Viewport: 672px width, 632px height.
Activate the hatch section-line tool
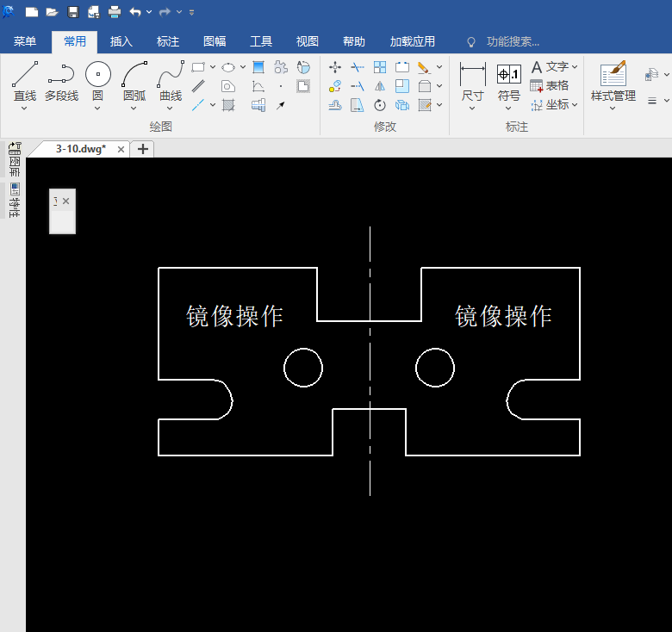(x=228, y=105)
